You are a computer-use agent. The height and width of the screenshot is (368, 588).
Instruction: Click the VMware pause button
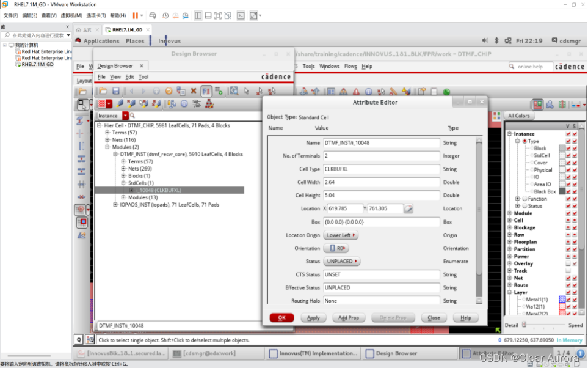(x=136, y=15)
